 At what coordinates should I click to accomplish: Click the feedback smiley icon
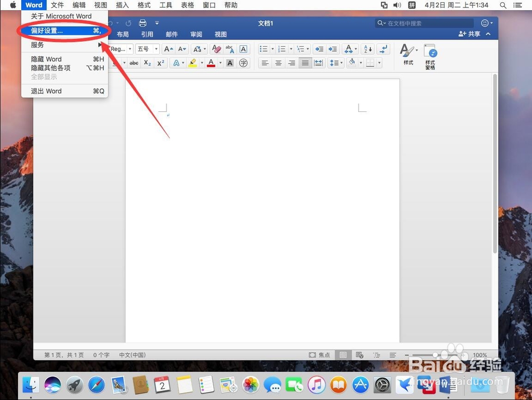tap(485, 23)
